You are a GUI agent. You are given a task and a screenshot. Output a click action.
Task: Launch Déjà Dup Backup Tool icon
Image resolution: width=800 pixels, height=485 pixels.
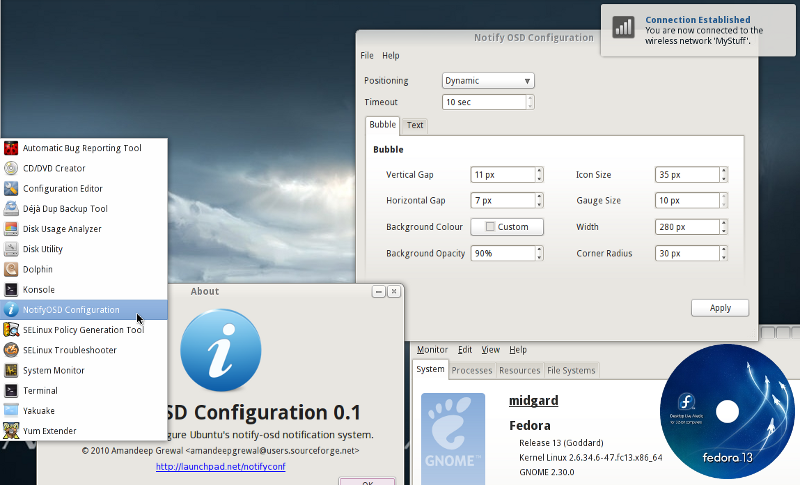click(11, 209)
